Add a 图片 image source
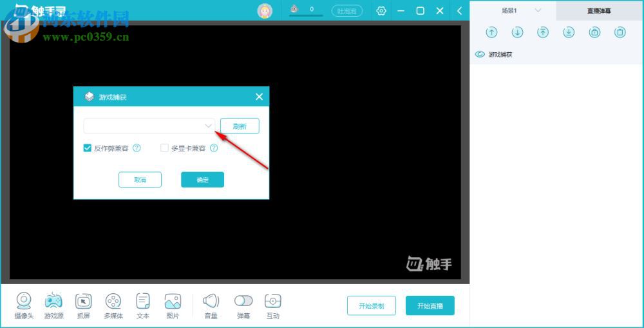The height and width of the screenshot is (328, 644). (173, 305)
